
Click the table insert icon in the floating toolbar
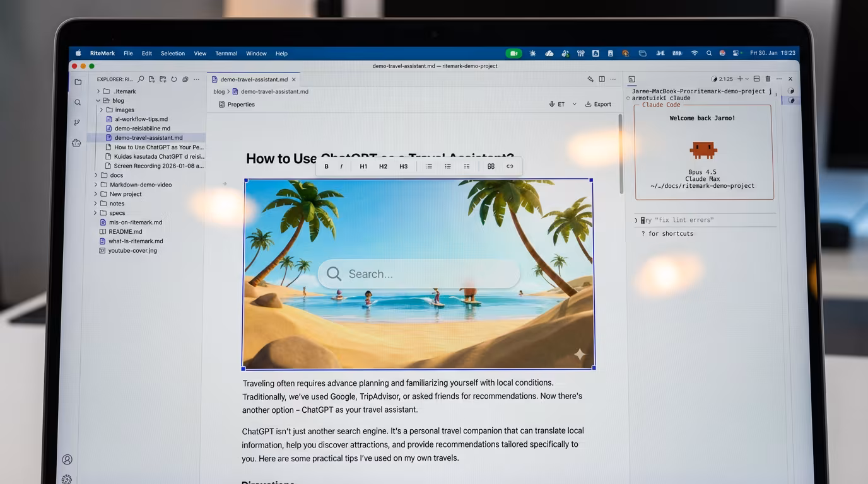491,167
